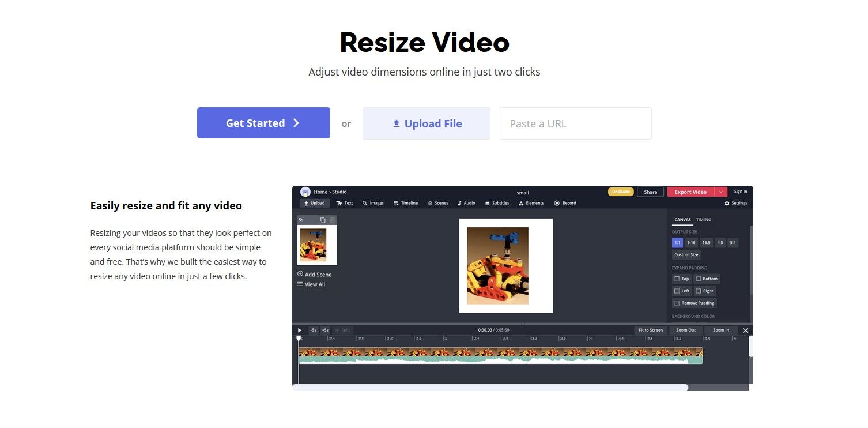Follow the Home breadcrumb link

click(320, 192)
